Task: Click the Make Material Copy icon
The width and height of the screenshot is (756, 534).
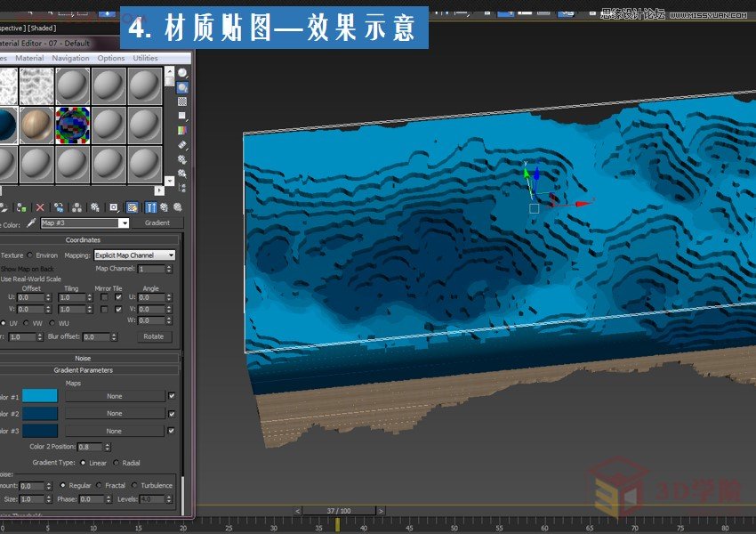Action: coord(58,208)
